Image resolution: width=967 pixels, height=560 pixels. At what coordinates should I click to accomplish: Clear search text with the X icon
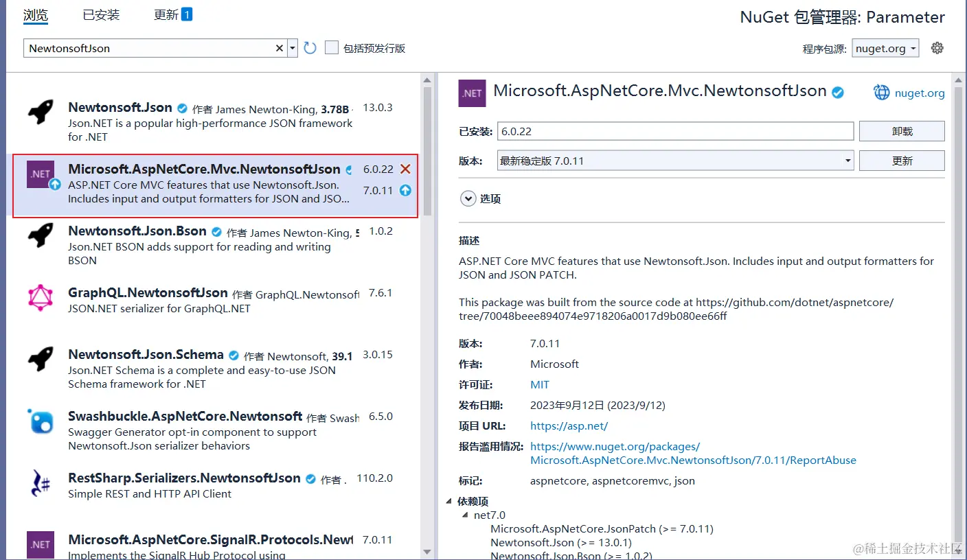coord(280,48)
